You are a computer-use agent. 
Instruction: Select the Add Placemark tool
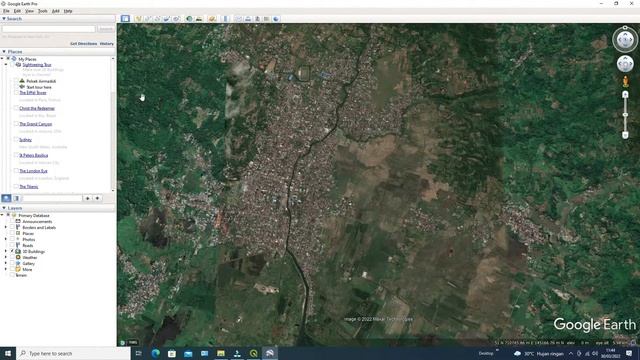[138, 19]
